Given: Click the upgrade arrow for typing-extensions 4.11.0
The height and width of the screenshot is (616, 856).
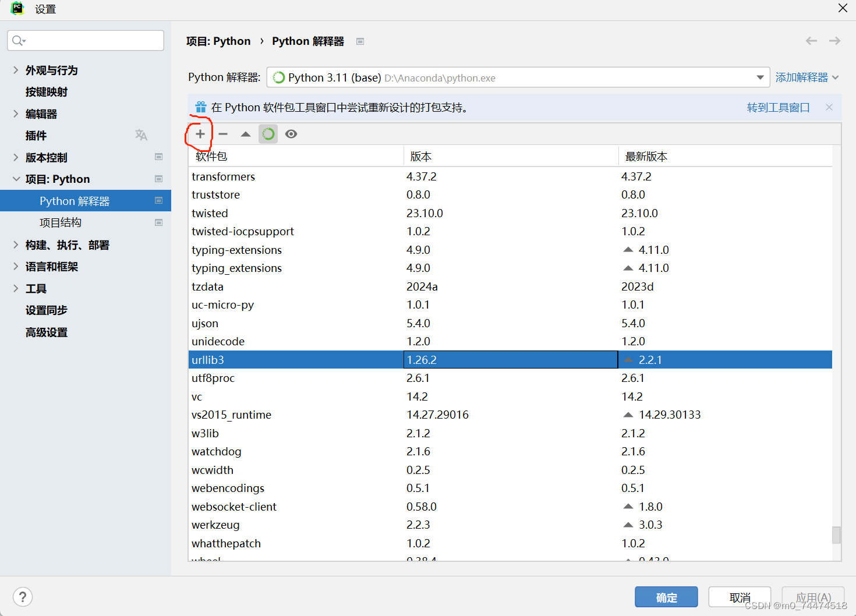Looking at the screenshot, I should tap(628, 250).
